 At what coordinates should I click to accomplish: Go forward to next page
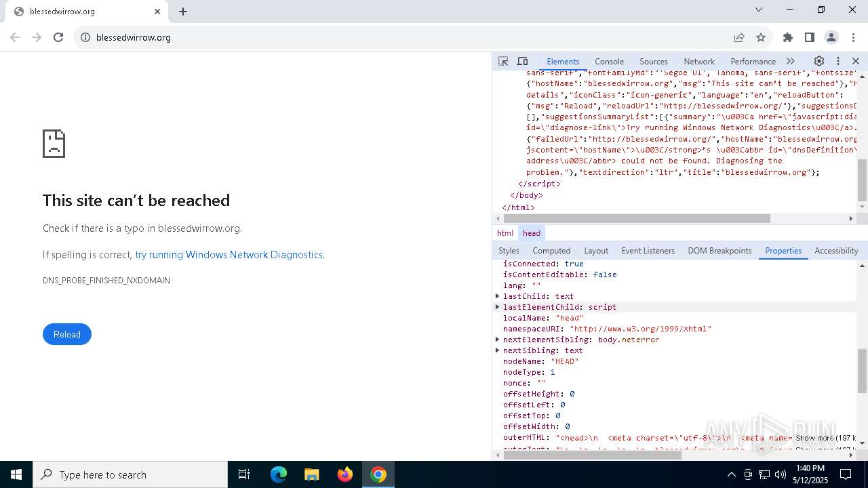(37, 37)
